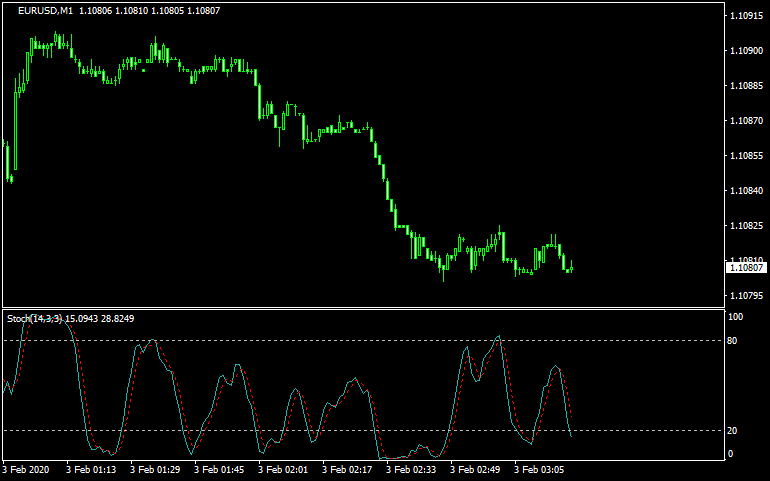Click the 3 Feb 01:13 time label
Viewport: 770px width, 481px height.
[91, 470]
